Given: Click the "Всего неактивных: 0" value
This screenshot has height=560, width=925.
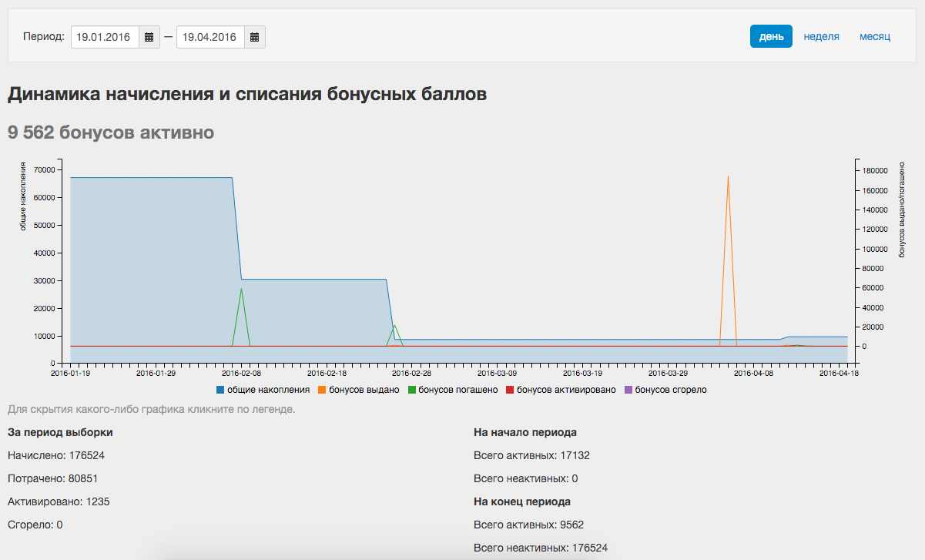Looking at the screenshot, I should click(x=526, y=478).
